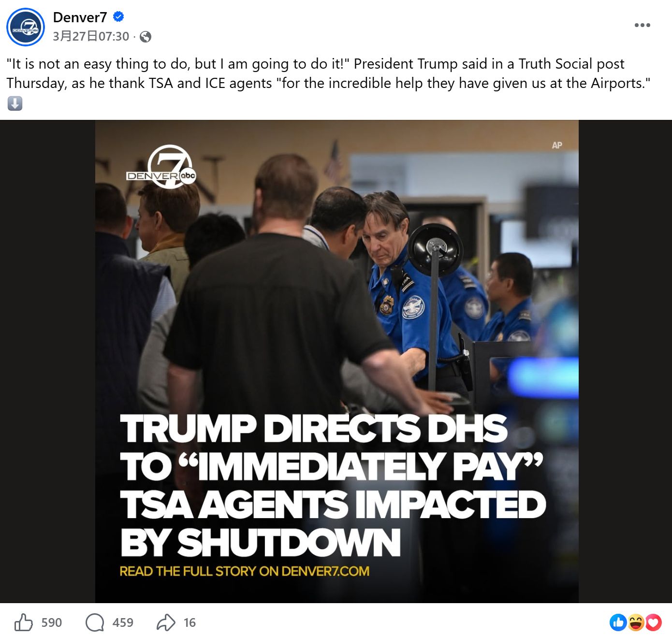Click the Trump quote post caption text
The width and height of the screenshot is (672, 636).
(x=329, y=73)
